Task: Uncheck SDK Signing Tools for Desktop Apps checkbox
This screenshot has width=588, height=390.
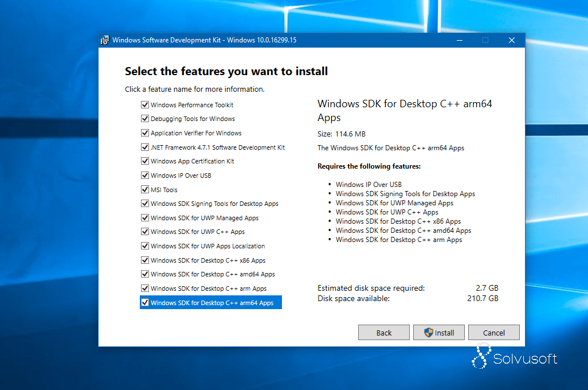Action: [x=145, y=204]
